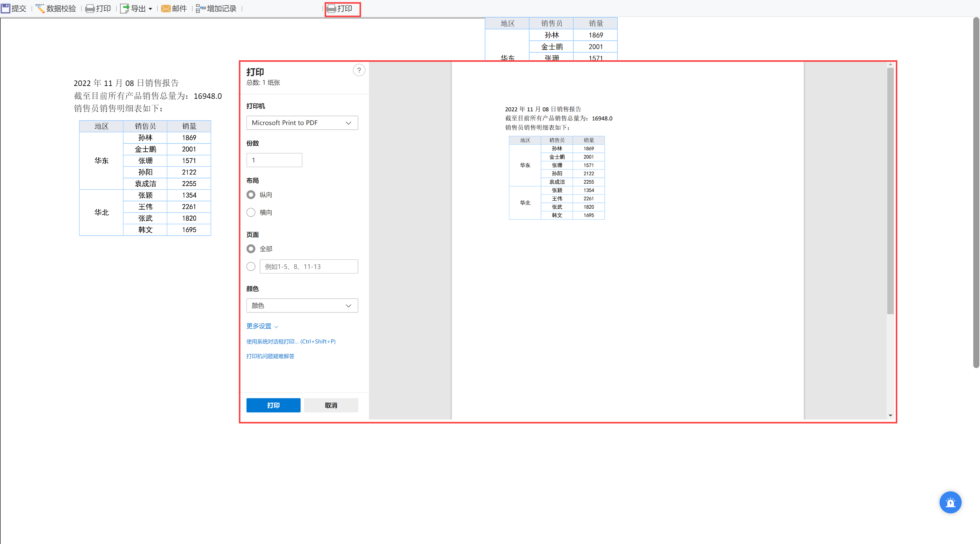Open the system dialog print link (使用系统对话框打印)

[291, 341]
